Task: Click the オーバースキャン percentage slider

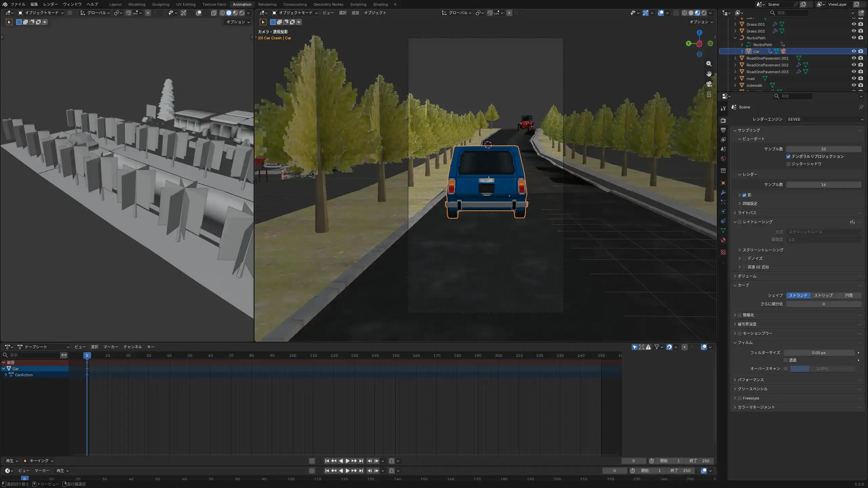Action: (823, 369)
